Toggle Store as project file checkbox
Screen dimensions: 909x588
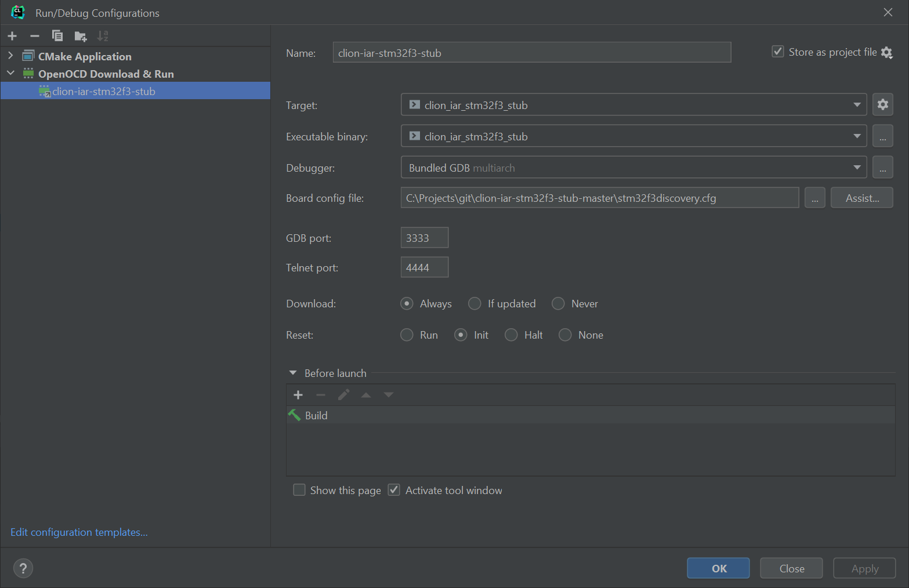coord(778,52)
